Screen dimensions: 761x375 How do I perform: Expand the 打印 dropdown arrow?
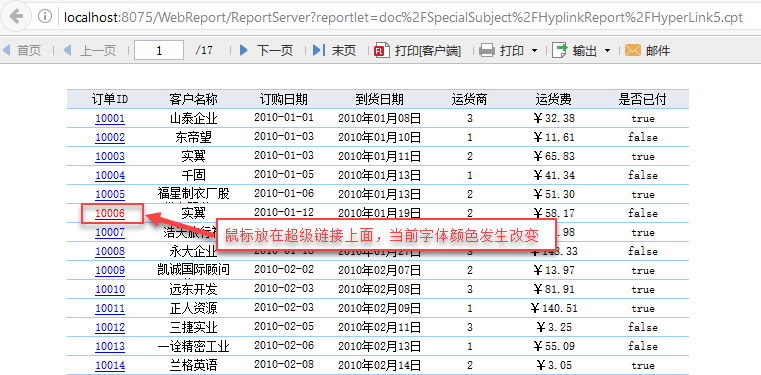(534, 50)
